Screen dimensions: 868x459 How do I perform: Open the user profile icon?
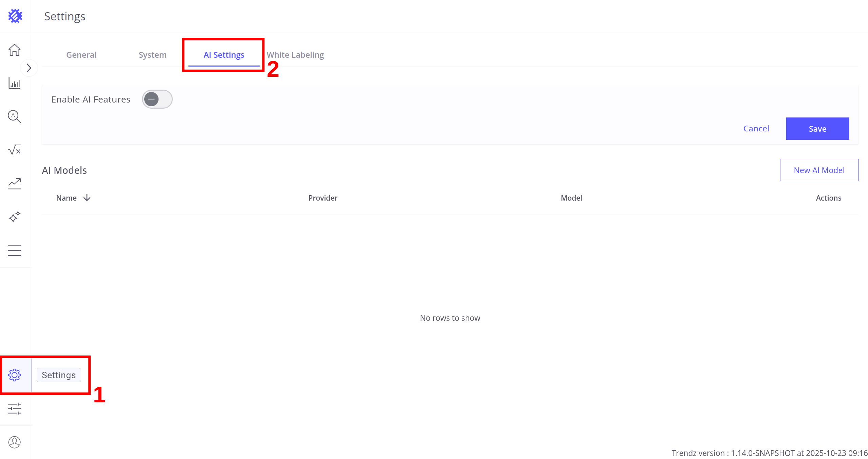tap(14, 442)
